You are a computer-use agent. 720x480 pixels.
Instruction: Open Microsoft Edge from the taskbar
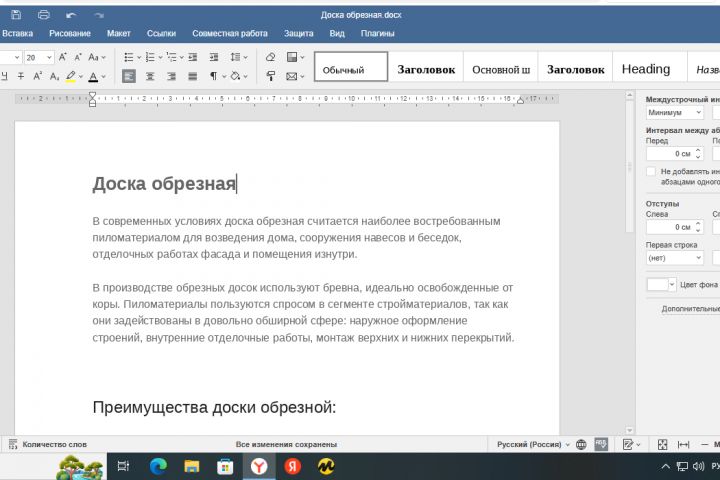(x=158, y=467)
